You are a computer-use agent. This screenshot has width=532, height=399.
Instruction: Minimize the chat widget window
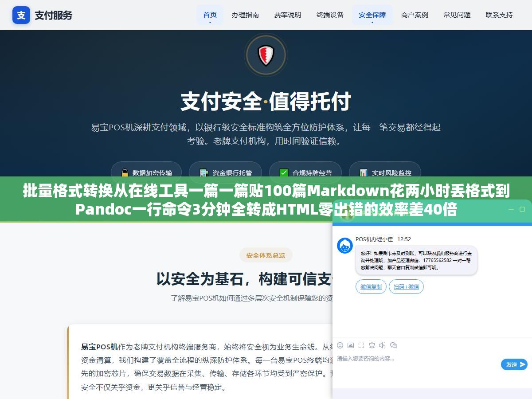pos(511,209)
